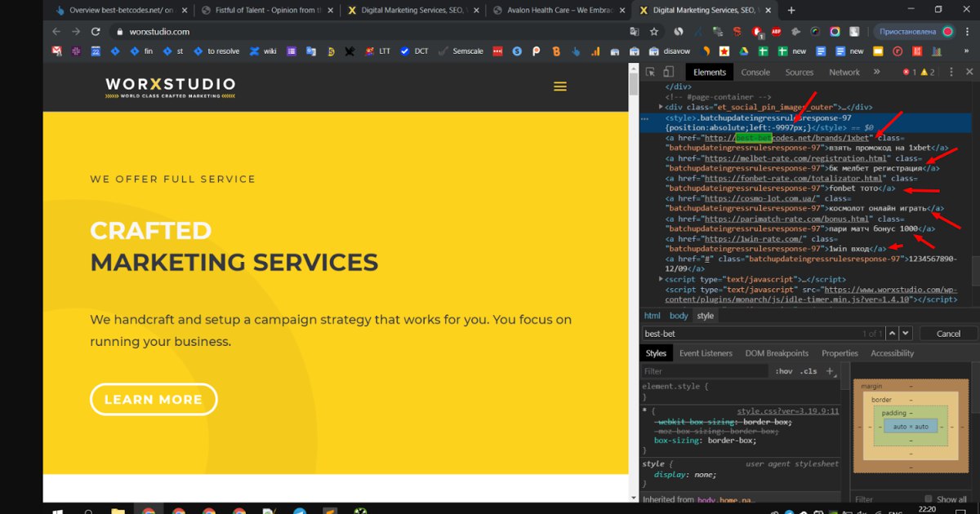
Task: Open the Accessibility tab
Action: click(x=892, y=353)
